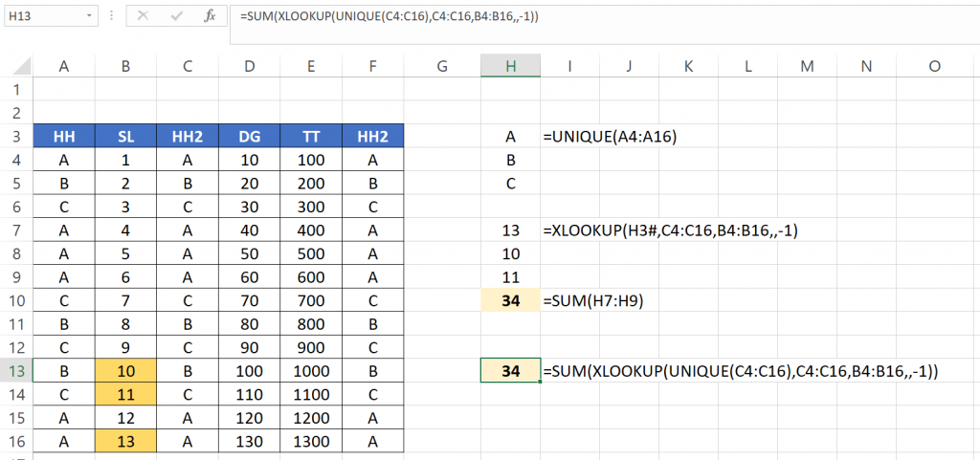Select cell B4 with value 1

[125, 160]
